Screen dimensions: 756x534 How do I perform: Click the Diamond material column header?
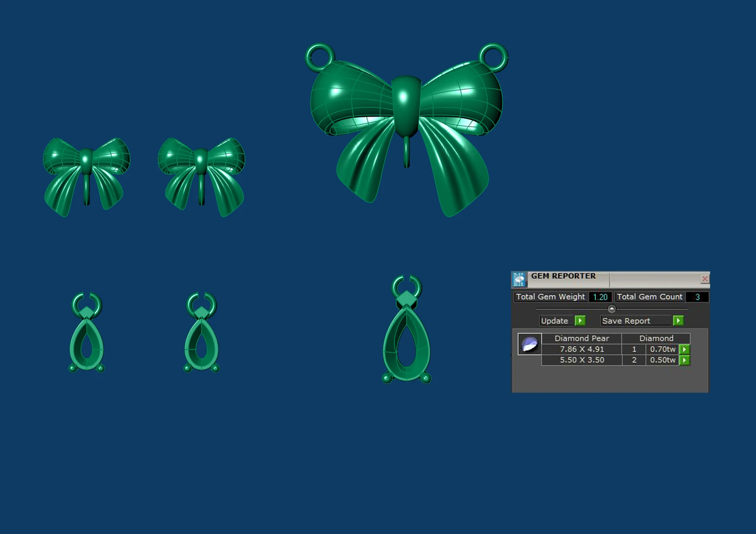pyautogui.click(x=656, y=338)
